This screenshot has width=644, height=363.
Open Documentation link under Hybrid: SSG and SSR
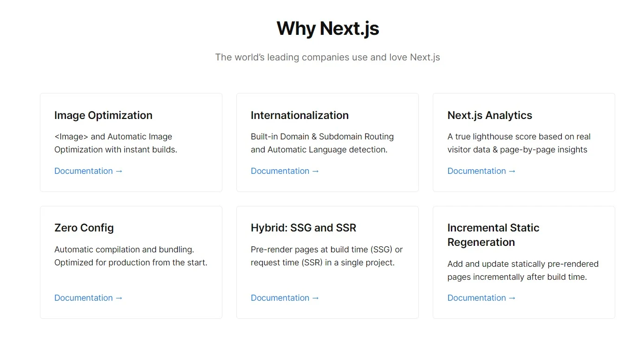click(285, 298)
